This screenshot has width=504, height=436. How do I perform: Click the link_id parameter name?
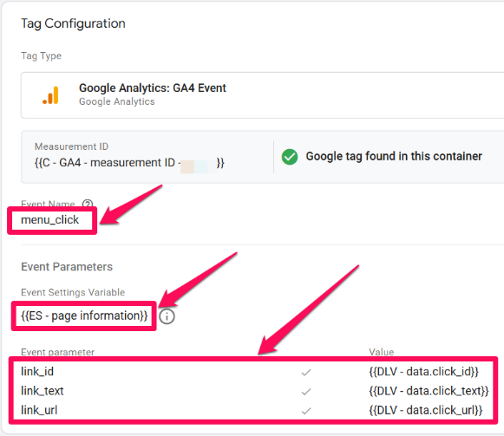click(37, 372)
